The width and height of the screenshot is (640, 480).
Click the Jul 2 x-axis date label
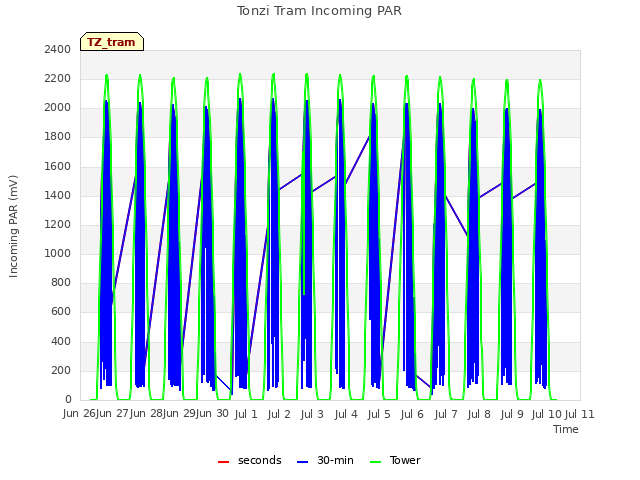coord(279,414)
